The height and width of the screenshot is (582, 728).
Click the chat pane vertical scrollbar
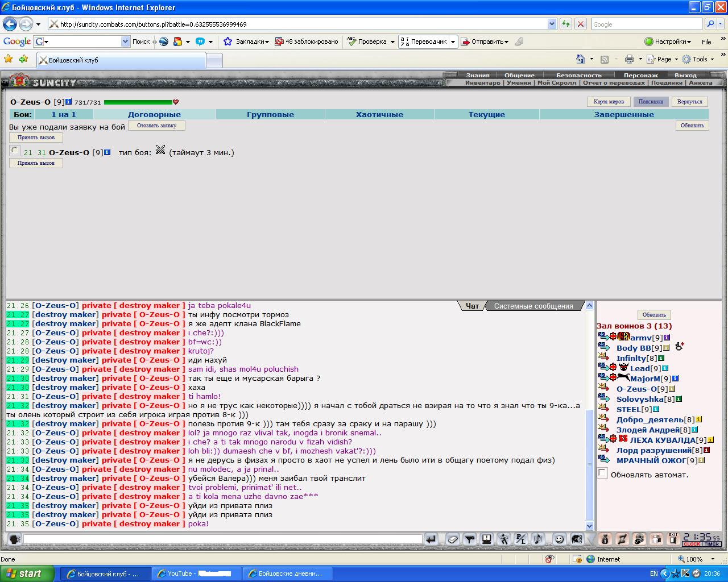pyautogui.click(x=590, y=415)
